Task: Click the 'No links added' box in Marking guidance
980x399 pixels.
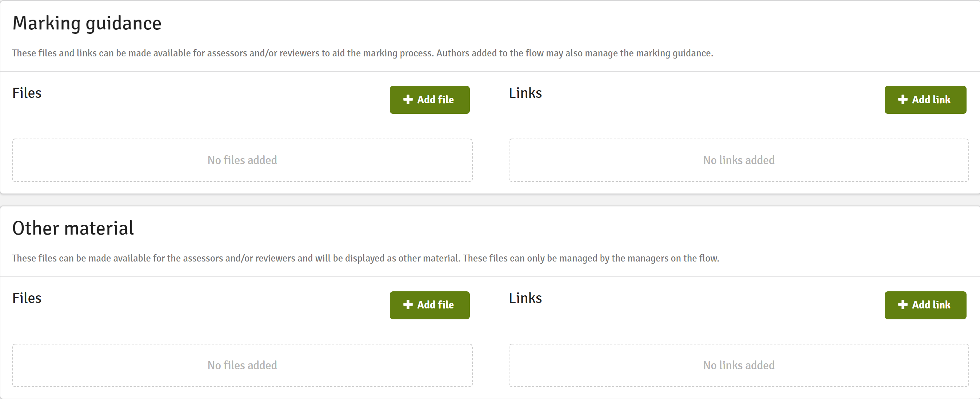Action: [739, 160]
